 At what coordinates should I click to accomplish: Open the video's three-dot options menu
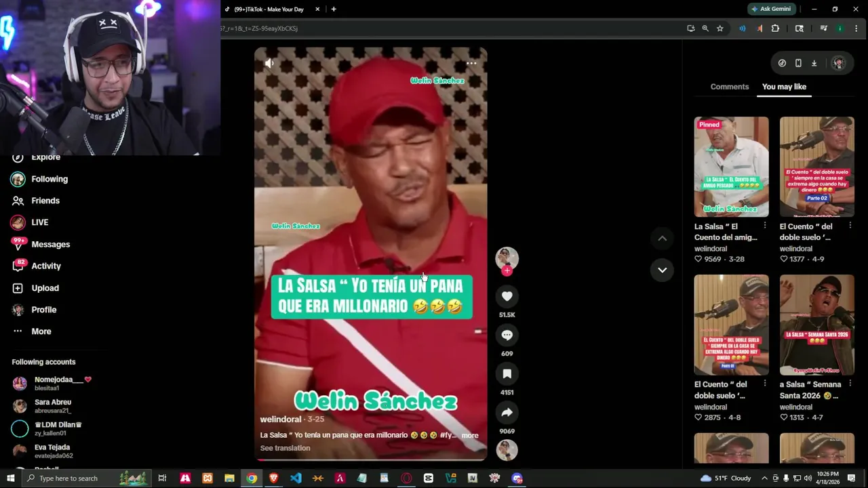[471, 63]
